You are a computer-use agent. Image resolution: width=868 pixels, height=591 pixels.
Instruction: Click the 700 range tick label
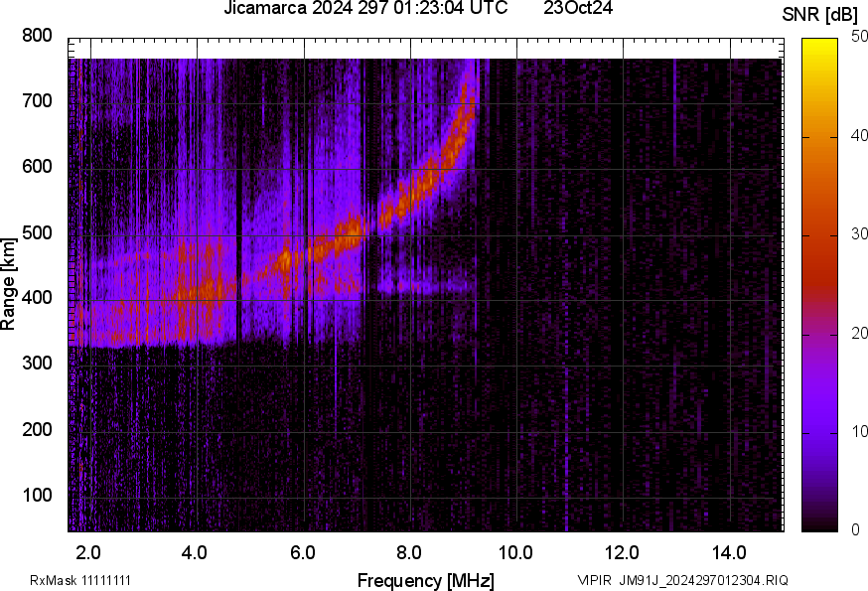coord(37,101)
